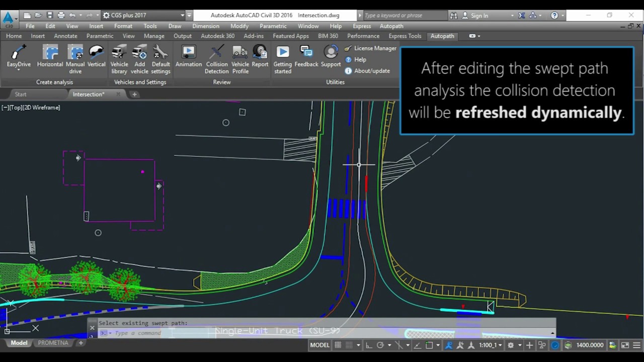Viewport: 644px width, 362px height.
Task: Open the AutoCAD application menu
Action: coord(9,19)
